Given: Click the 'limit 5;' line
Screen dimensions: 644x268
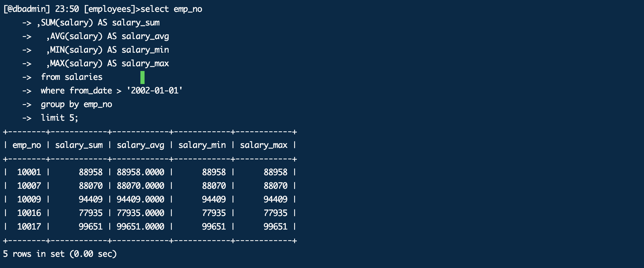Looking at the screenshot, I should [x=60, y=118].
